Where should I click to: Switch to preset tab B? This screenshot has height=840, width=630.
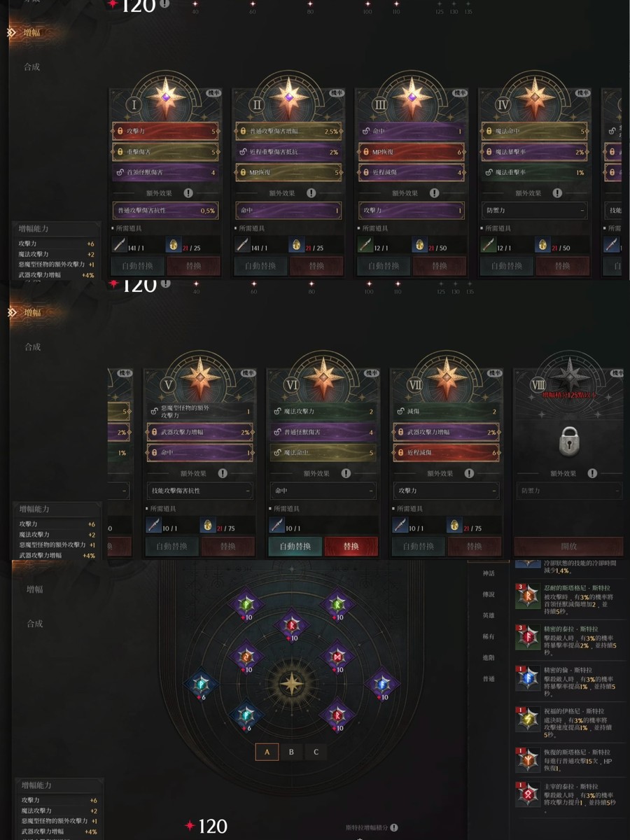click(291, 752)
